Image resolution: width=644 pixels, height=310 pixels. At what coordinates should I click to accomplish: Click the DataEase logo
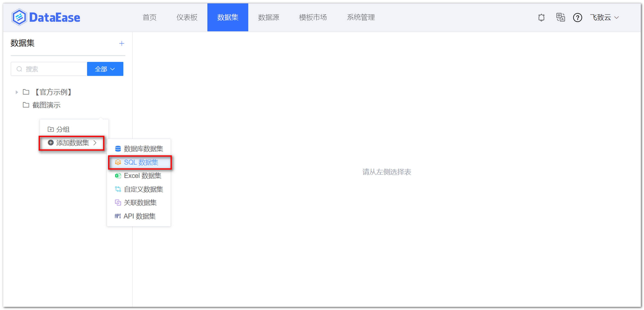[46, 17]
